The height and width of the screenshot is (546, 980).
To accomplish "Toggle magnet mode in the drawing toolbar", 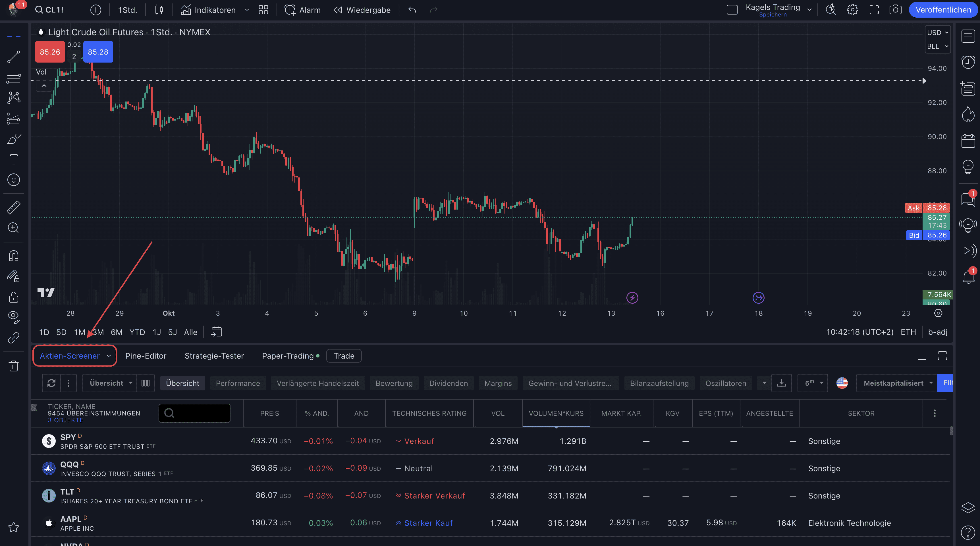I will tap(13, 255).
